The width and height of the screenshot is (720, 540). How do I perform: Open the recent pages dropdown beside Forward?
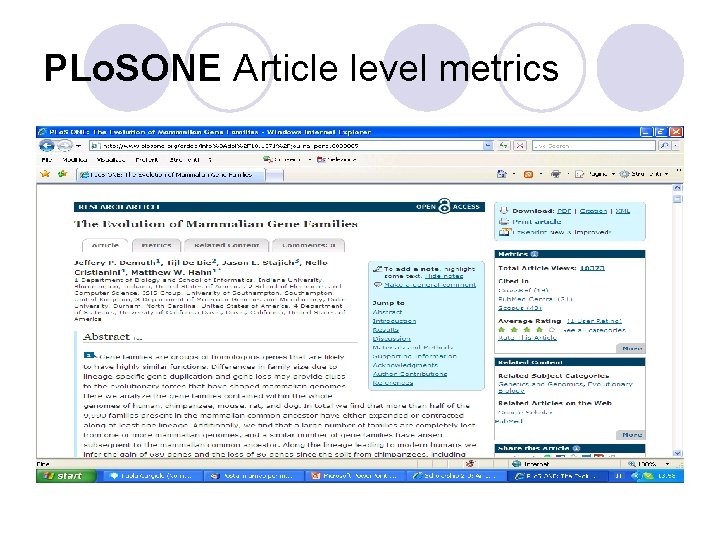78,146
